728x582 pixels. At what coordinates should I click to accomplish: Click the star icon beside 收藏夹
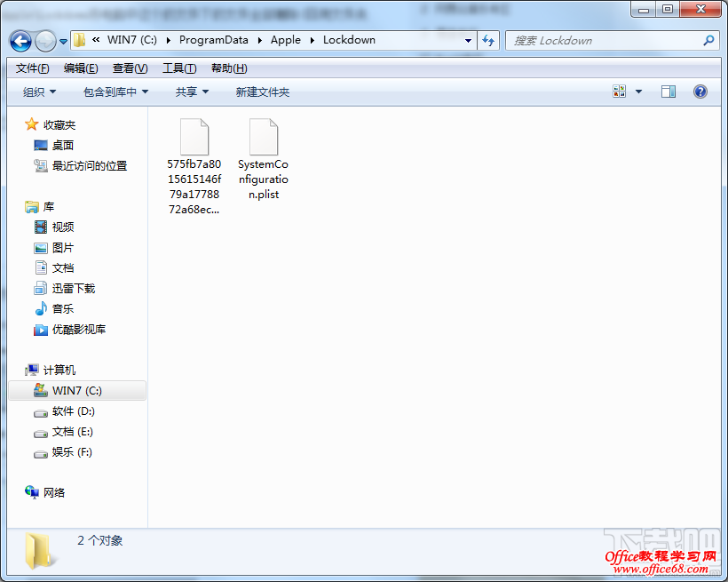pyautogui.click(x=32, y=124)
